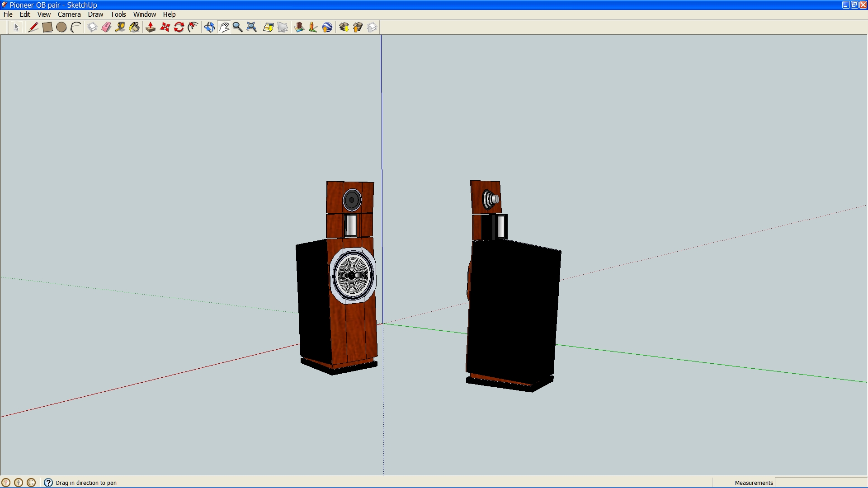Click the first status bar circle icon
Viewport: 868px width, 488px height.
click(6, 483)
